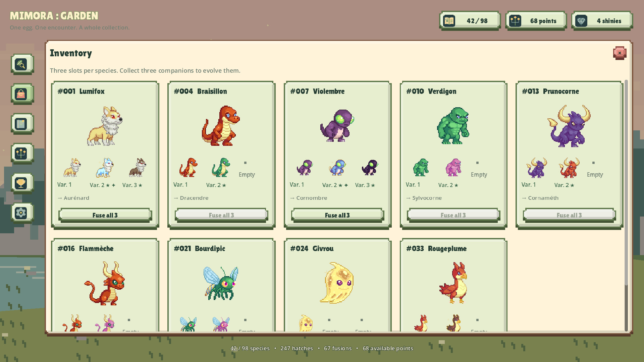Click the large Lumifox portrait
This screenshot has width=644, height=362.
(x=105, y=126)
